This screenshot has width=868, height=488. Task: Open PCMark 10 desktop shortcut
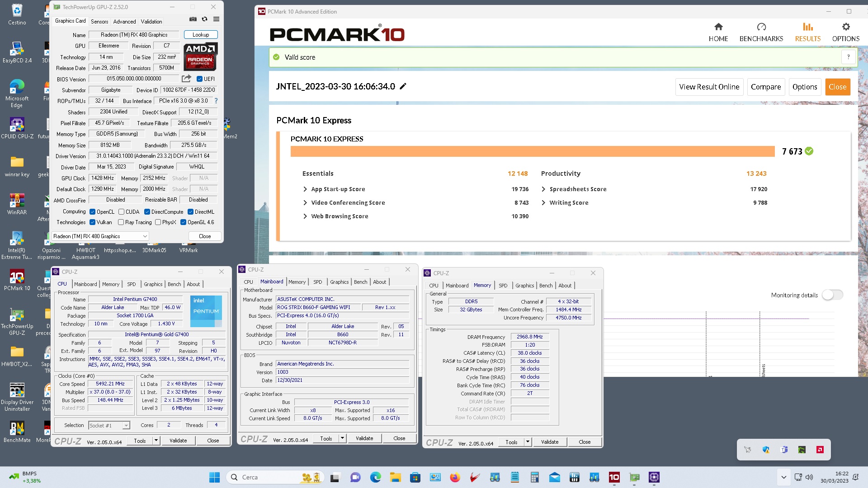pos(17,280)
